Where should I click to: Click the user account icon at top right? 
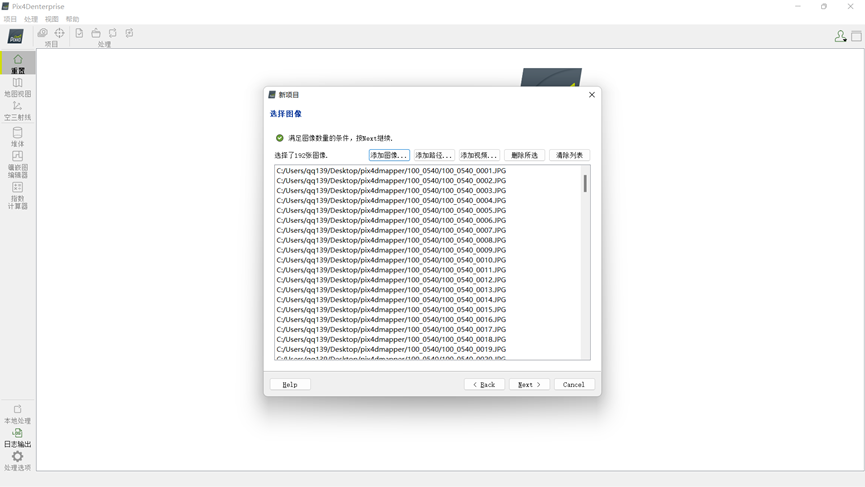pos(840,36)
